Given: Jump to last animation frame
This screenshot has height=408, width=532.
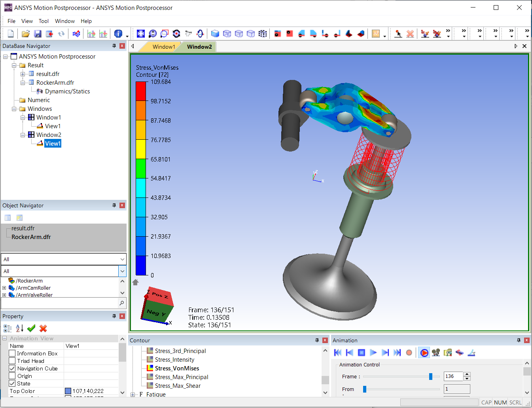Looking at the screenshot, I should [x=397, y=352].
